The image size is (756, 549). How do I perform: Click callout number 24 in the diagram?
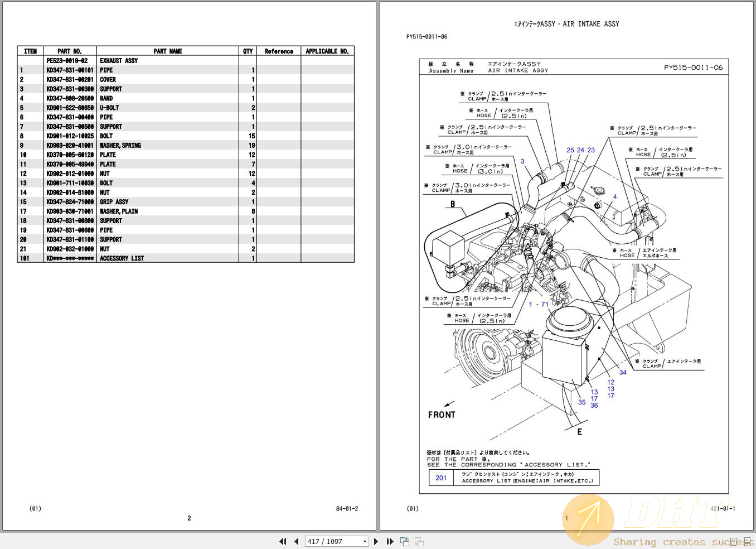[x=580, y=150]
